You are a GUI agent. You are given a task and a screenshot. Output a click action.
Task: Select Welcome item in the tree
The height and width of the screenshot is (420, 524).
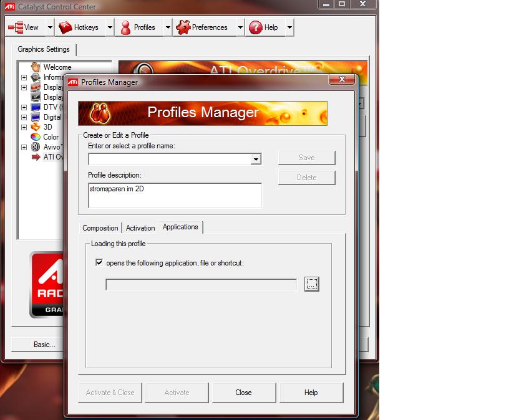point(57,67)
